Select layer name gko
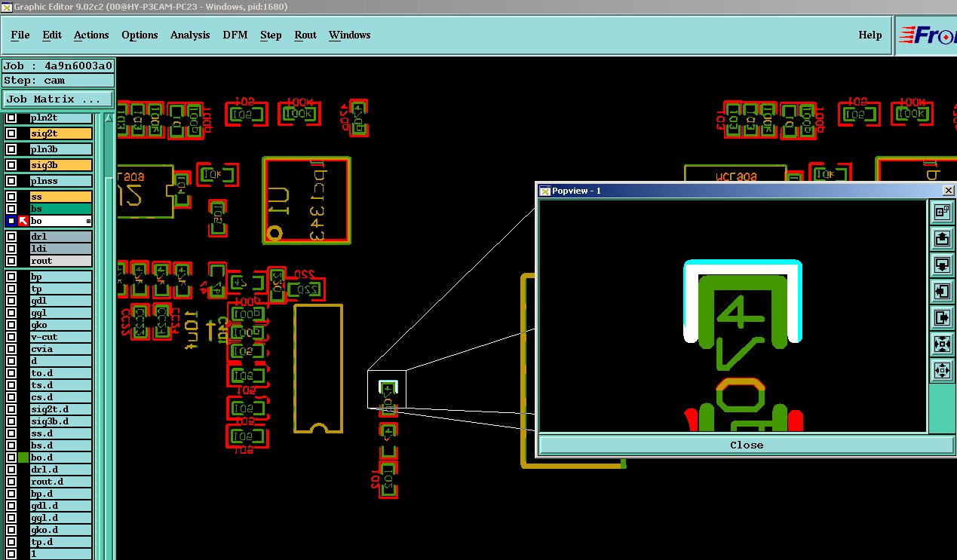 (60, 325)
